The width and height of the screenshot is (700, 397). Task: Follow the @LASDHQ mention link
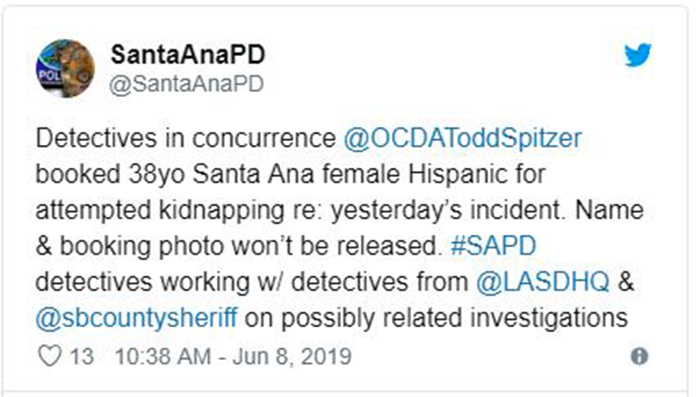542,282
